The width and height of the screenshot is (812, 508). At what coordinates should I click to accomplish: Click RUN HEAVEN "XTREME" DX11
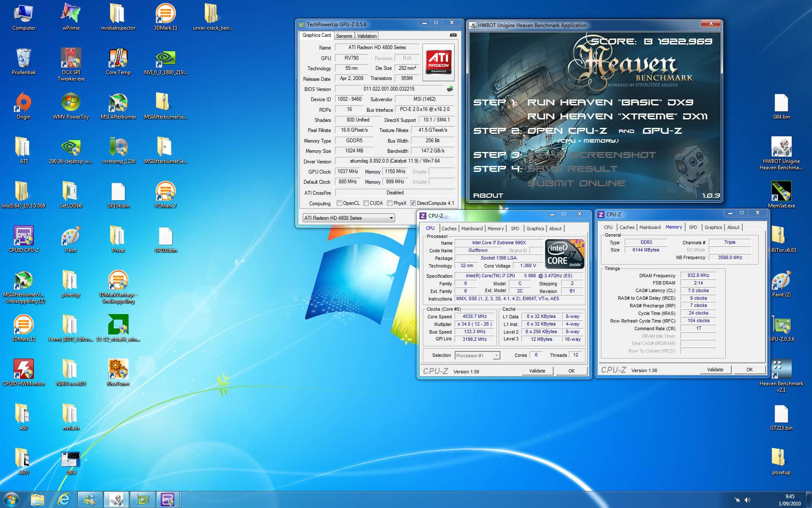pos(617,116)
